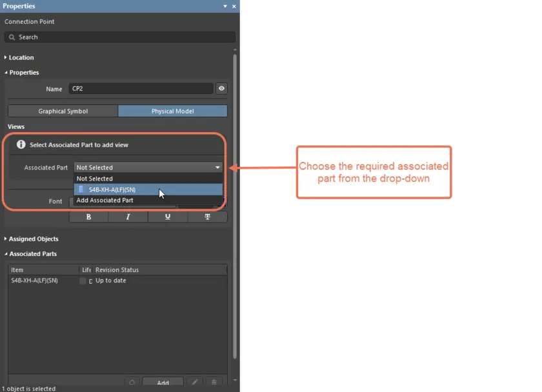Choose S4B-XH-A(LF)(SN) from dropdown list
This screenshot has width=542, height=392.
coord(148,190)
